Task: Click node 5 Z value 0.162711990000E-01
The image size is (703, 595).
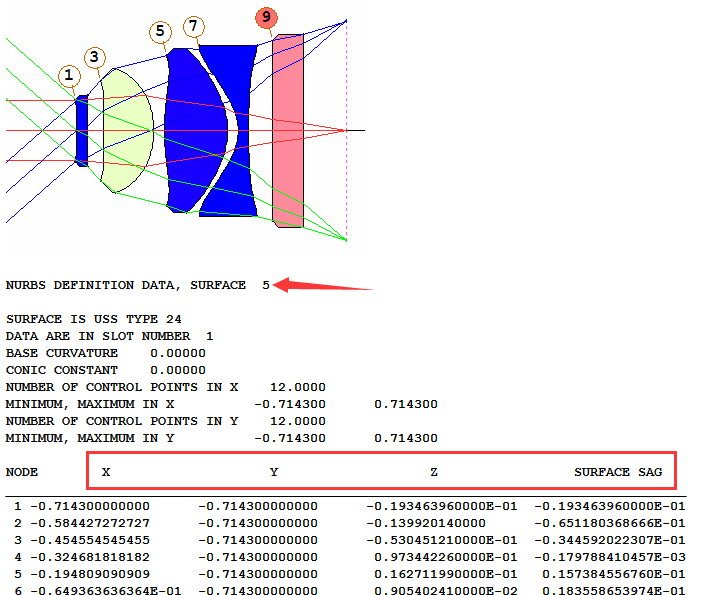Action: 446,574
